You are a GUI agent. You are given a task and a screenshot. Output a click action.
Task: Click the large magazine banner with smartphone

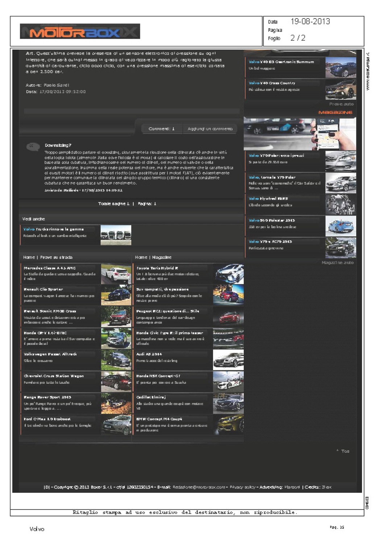300,133
